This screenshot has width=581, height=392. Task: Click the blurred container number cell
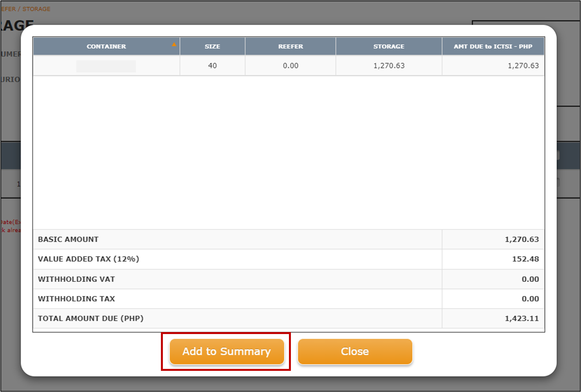[106, 65]
